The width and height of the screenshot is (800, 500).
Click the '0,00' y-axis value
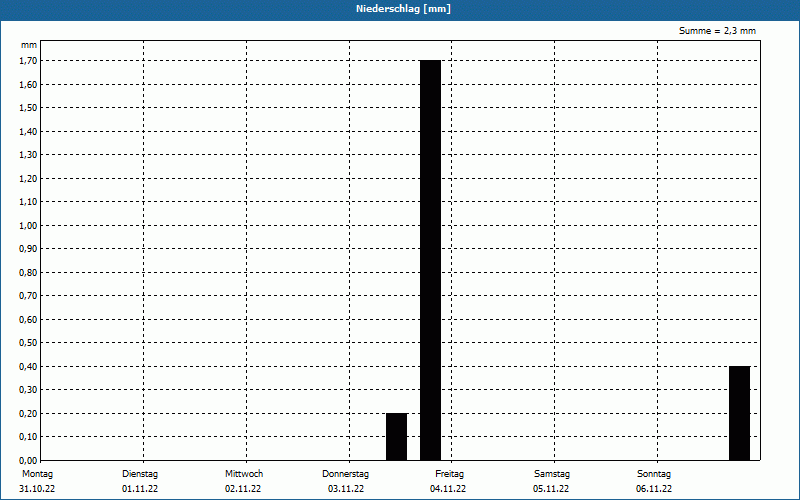(x=28, y=460)
